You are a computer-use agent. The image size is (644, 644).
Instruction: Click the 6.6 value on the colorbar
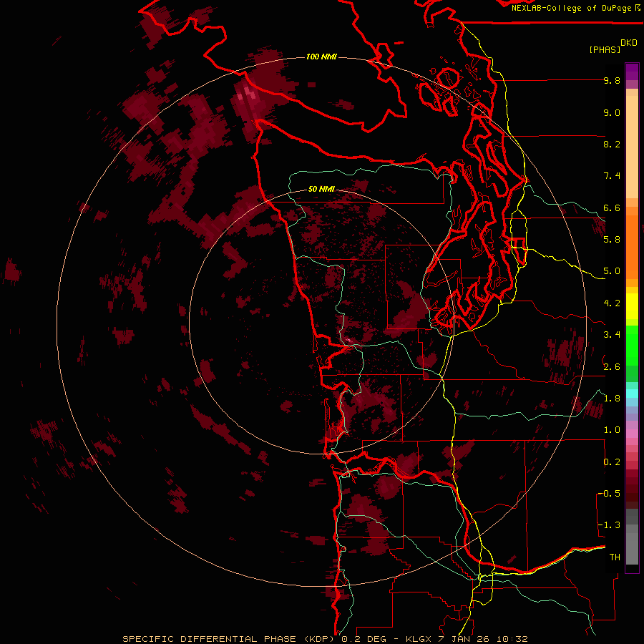(612, 208)
